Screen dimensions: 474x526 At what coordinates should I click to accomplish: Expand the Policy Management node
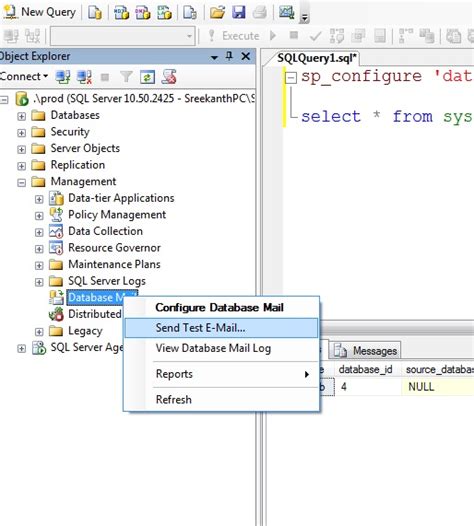point(39,215)
